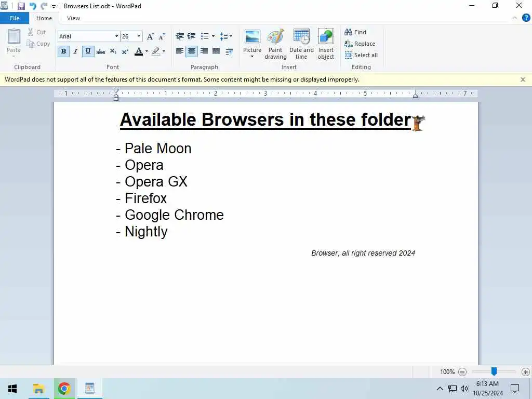532x399 pixels.
Task: Toggle Superscript formatting
Action: [x=125, y=51]
